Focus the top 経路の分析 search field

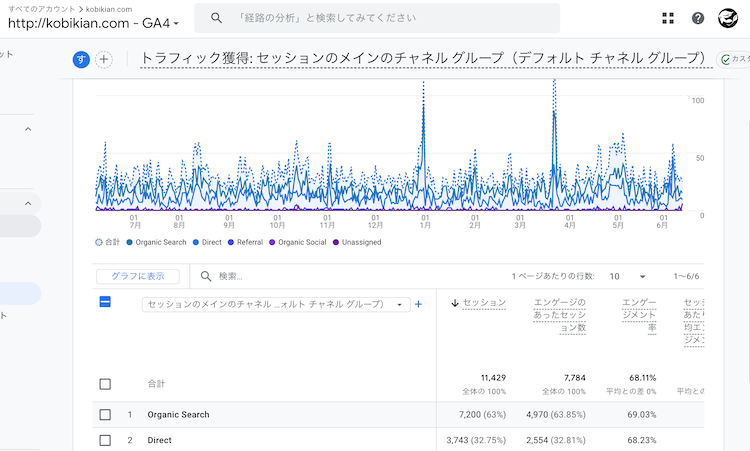(377, 18)
